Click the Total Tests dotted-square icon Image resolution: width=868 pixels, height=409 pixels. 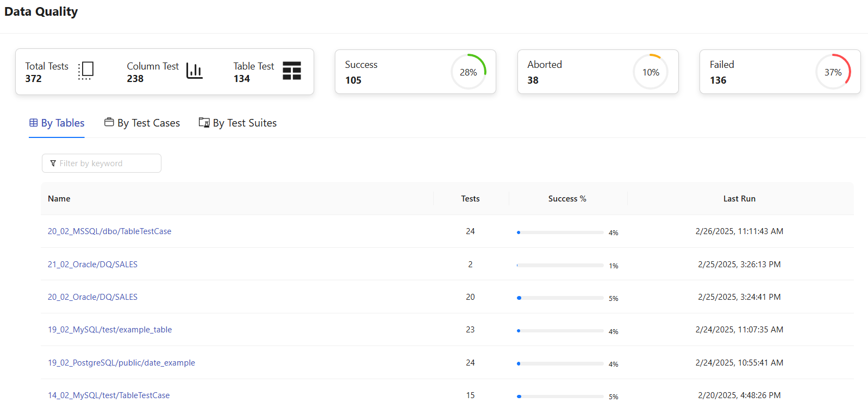pos(86,71)
